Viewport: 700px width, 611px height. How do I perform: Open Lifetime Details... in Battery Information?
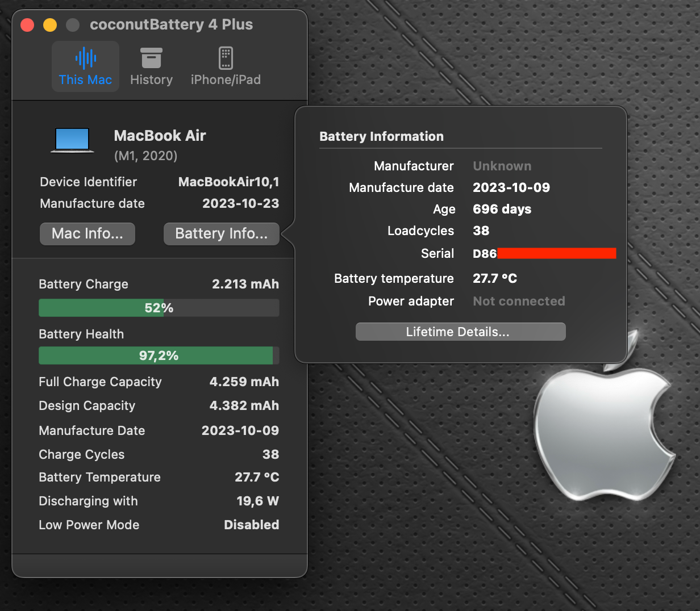click(x=461, y=332)
